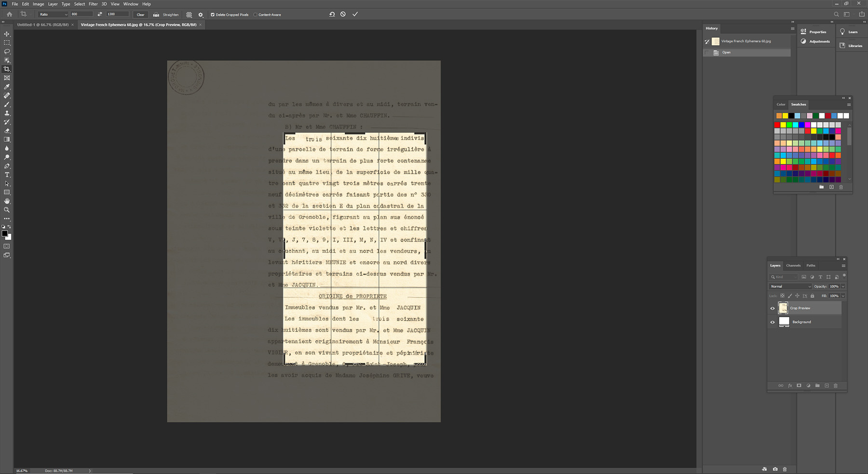Open the Normal blend mode dropdown

790,286
